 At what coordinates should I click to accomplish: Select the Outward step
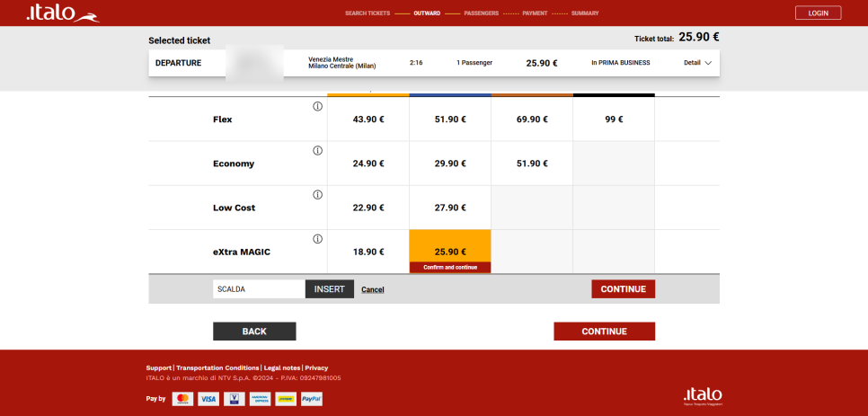point(427,13)
